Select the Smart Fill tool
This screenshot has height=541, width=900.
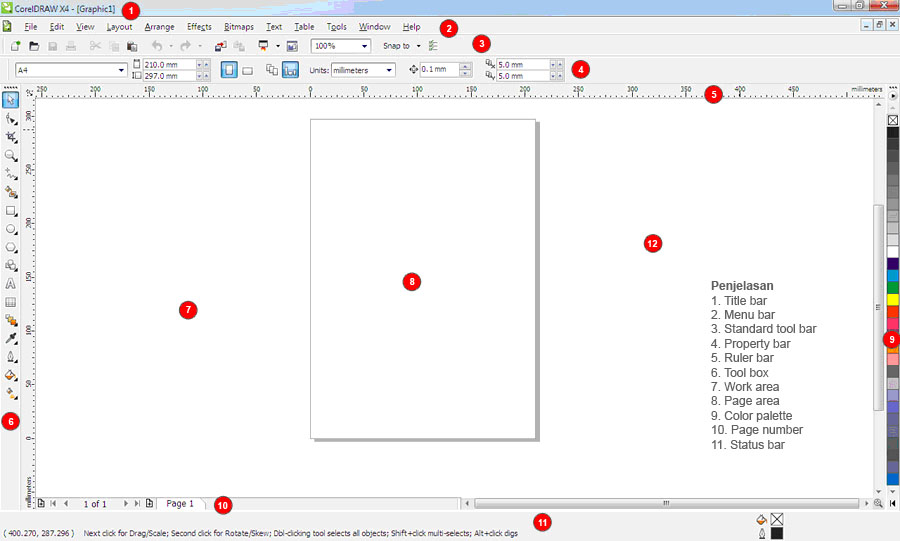pyautogui.click(x=10, y=192)
